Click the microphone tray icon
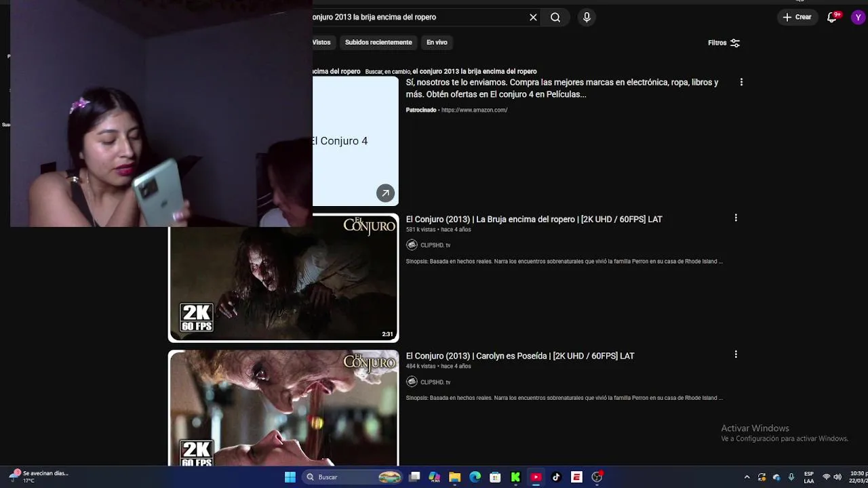This screenshot has height=488, width=868. coord(791,477)
